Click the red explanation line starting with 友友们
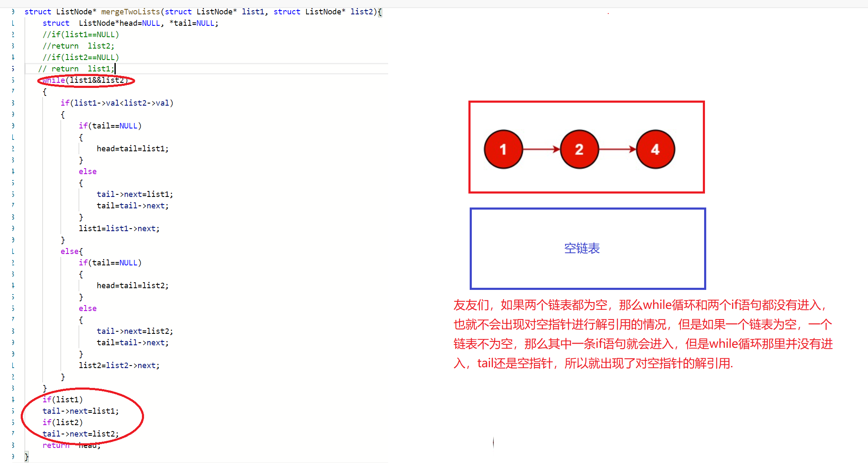Image resolution: width=868 pixels, height=464 pixels. point(640,305)
